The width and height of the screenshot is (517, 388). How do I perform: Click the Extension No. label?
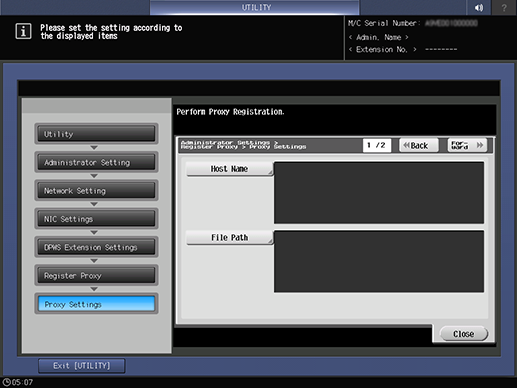pos(382,50)
